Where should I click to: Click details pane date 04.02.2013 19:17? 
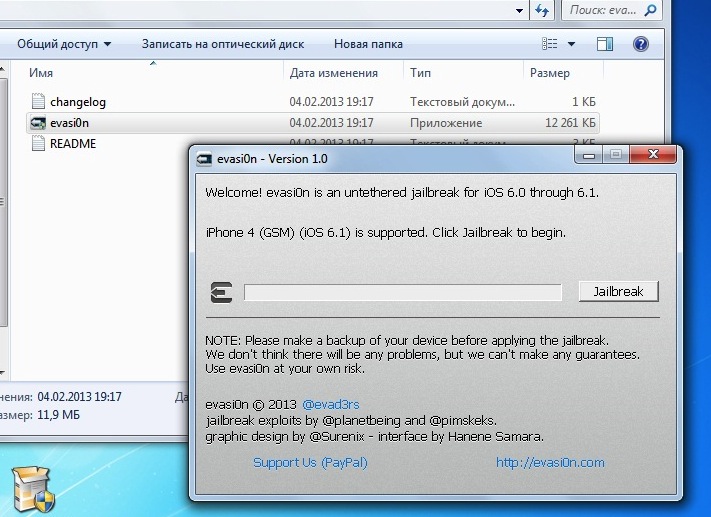coord(79,397)
